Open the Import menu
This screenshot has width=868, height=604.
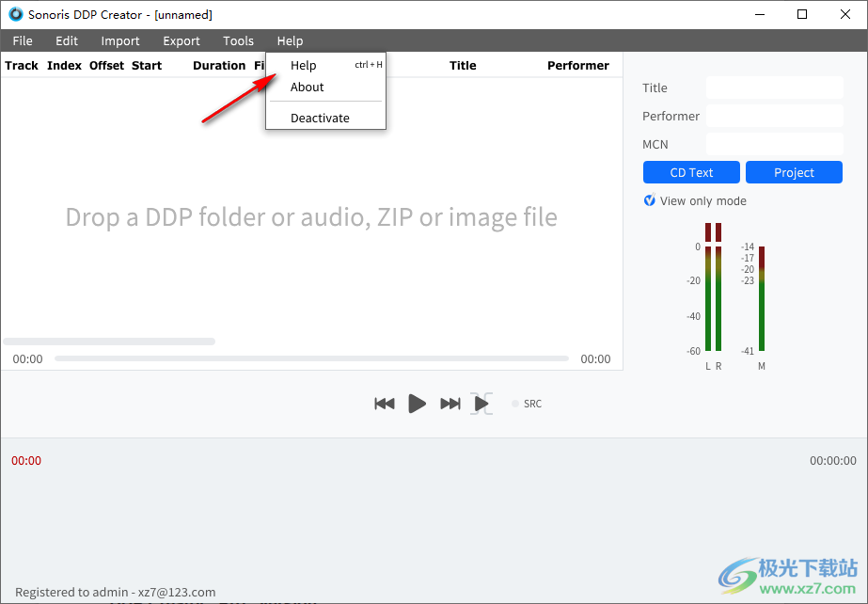pos(120,40)
